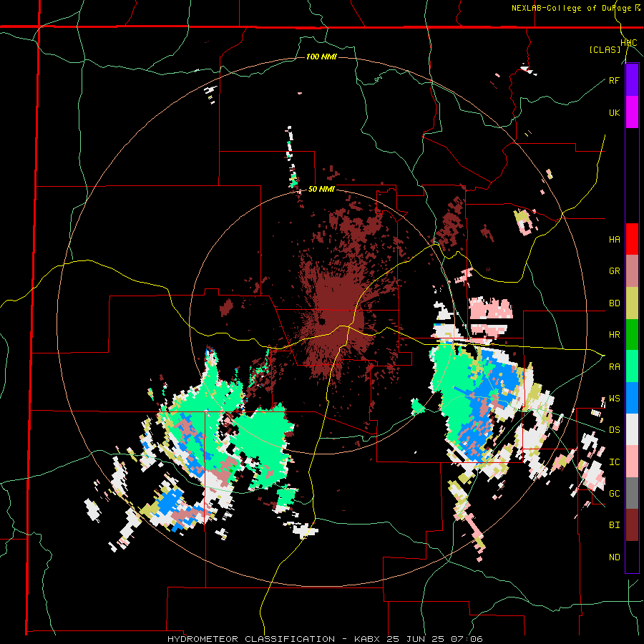Click the DS legend label
Image resolution: width=644 pixels, height=644 pixels.
pos(614,430)
